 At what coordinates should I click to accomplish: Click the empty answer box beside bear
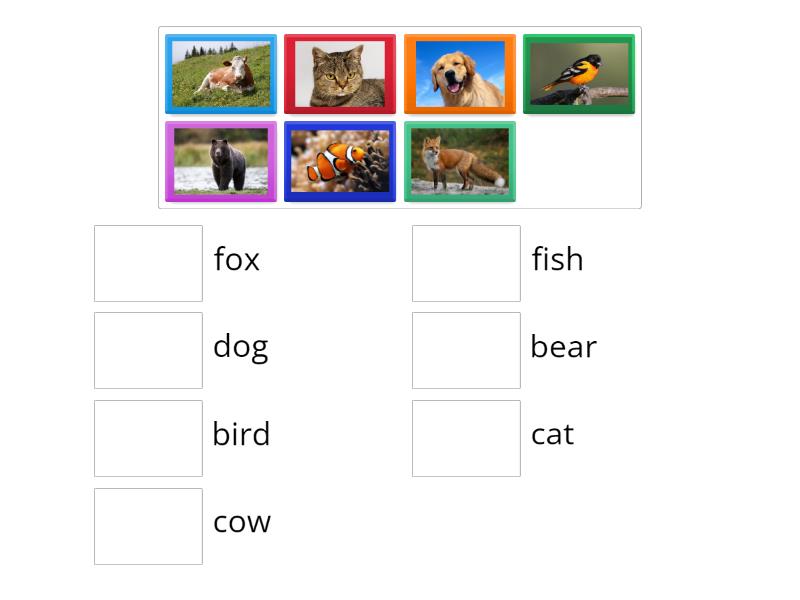(x=466, y=350)
